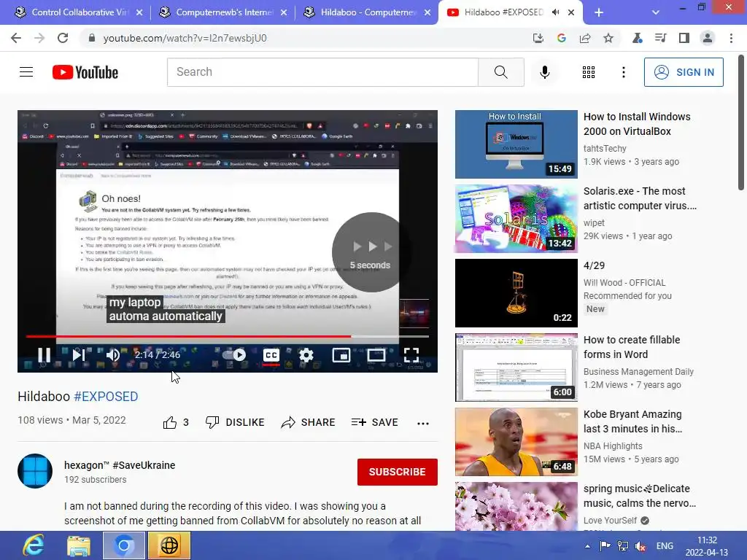The height and width of the screenshot is (560, 747).
Task: Click the ENG language indicator
Action: (665, 546)
